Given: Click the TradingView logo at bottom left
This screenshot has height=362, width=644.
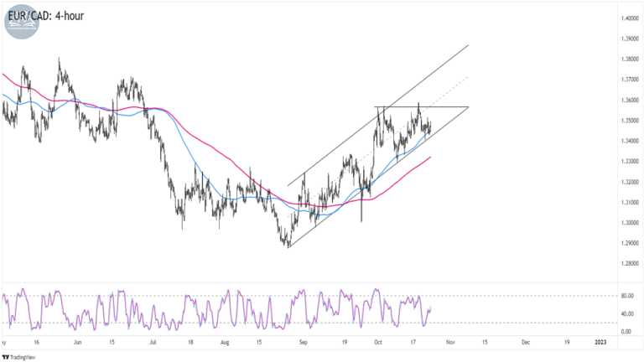Looking at the screenshot, I should coord(18,357).
